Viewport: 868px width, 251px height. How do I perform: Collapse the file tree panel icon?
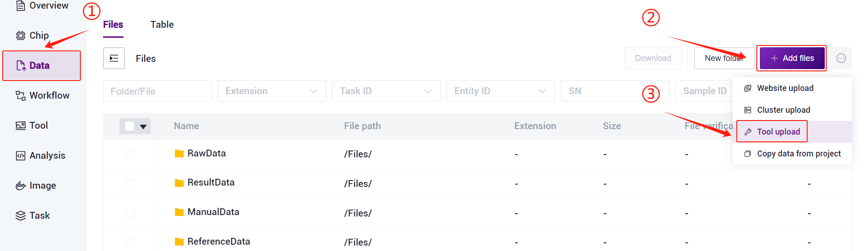tap(114, 58)
